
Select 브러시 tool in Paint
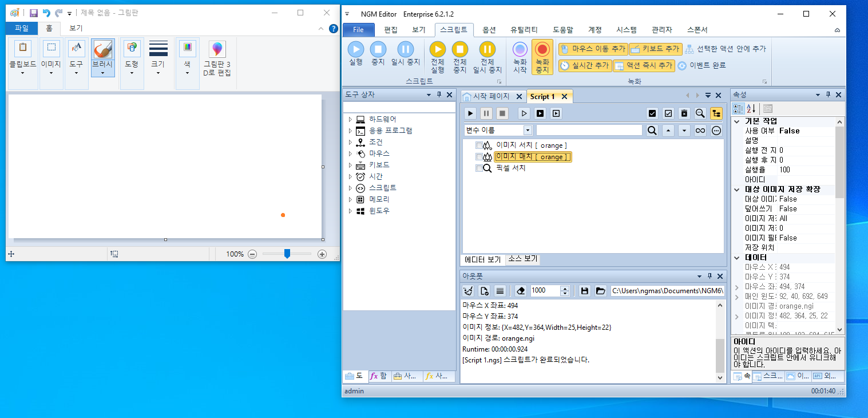point(102,57)
